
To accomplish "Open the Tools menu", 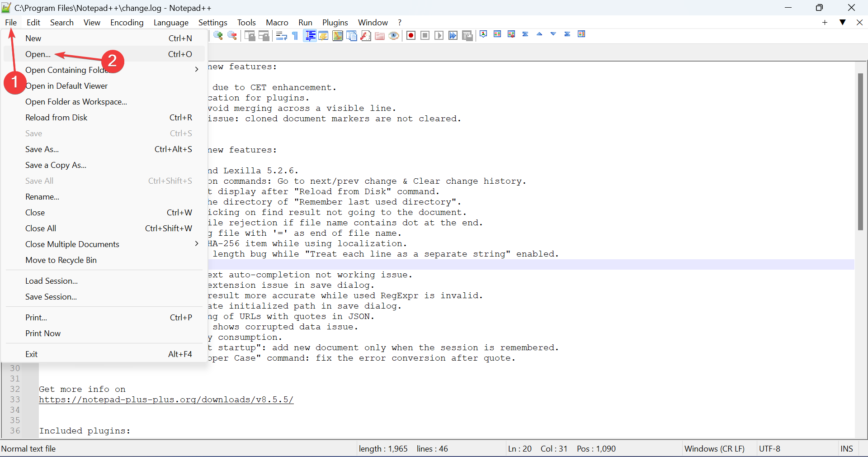I will [x=246, y=22].
